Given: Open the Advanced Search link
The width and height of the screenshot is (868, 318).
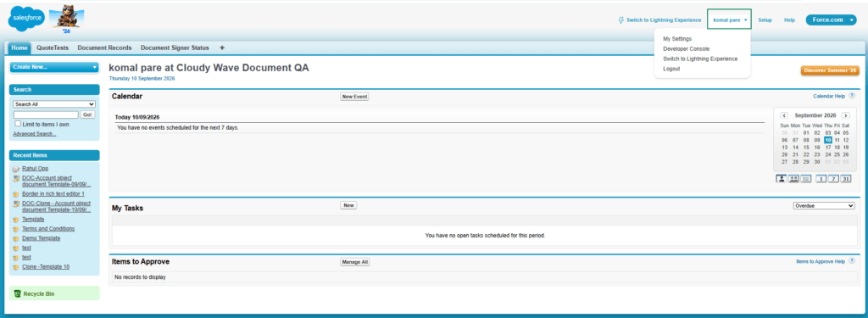Looking at the screenshot, I should click(34, 134).
